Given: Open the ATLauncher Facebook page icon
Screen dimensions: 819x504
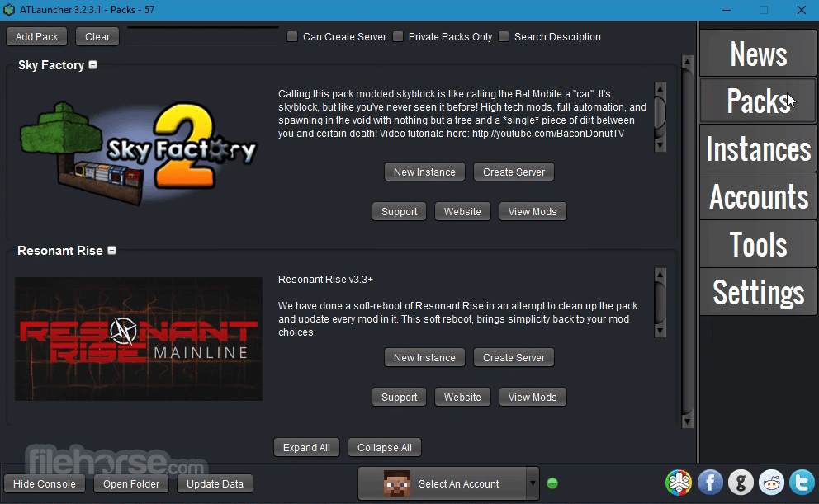Looking at the screenshot, I should (x=710, y=482).
